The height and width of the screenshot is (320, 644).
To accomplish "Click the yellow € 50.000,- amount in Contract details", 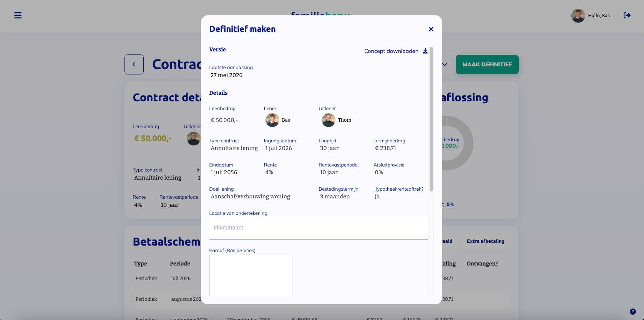I will pos(153,139).
